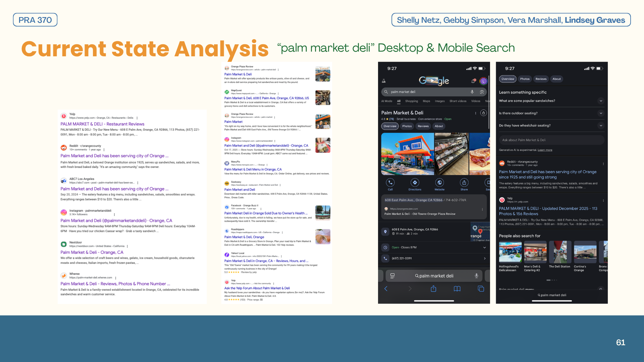Image resolution: width=644 pixels, height=362 pixels.
Task: Open three-dot menu on the mobile Yelp result
Action: pos(603,200)
